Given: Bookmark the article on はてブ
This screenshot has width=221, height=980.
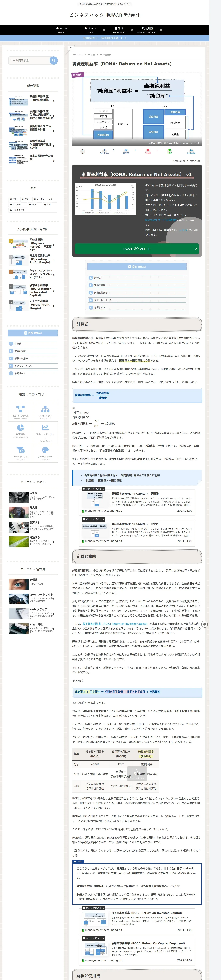Looking at the screenshot, I should point(126,151).
